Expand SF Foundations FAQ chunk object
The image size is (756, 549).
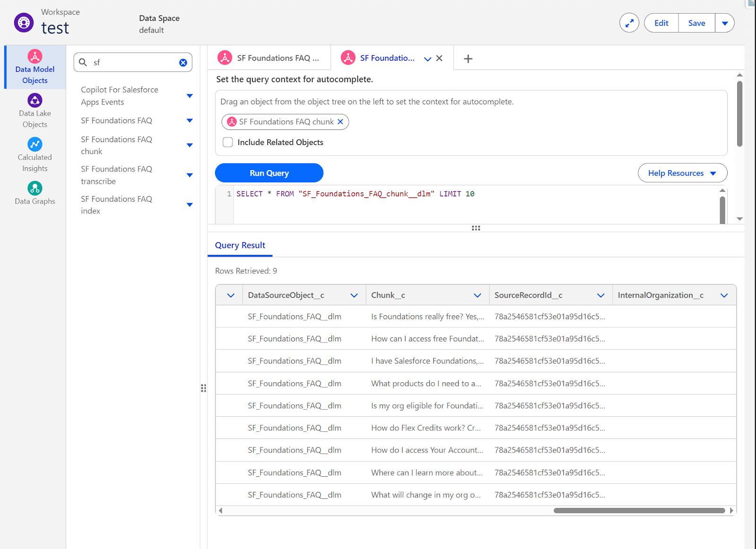pos(189,146)
